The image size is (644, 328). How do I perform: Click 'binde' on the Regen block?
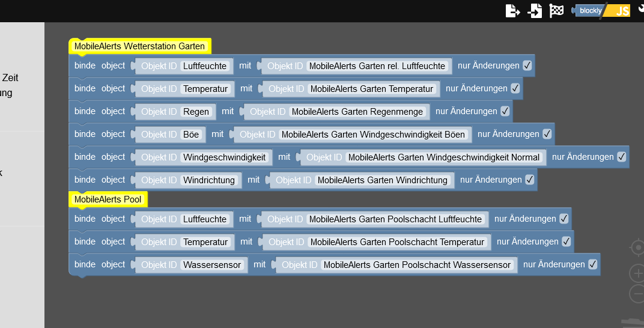[85, 111]
